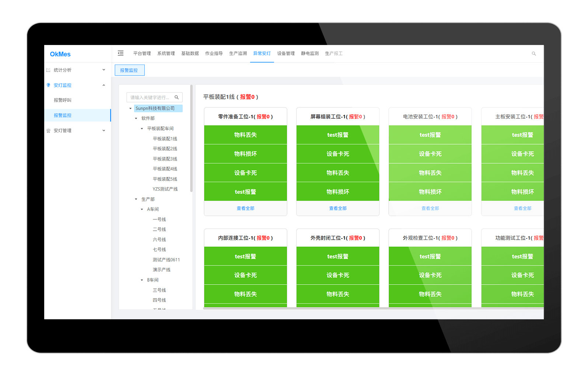Collapse the B车间 tree node arrow
The width and height of the screenshot is (588, 376).
[x=142, y=280]
